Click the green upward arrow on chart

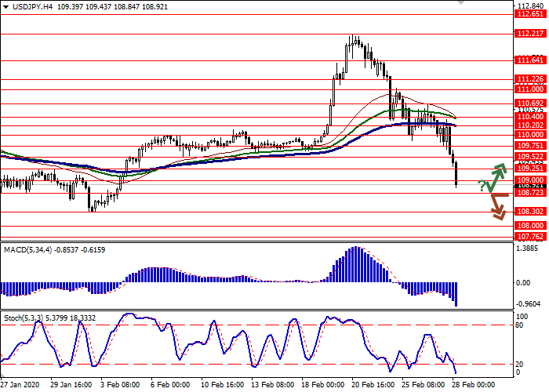point(496,176)
